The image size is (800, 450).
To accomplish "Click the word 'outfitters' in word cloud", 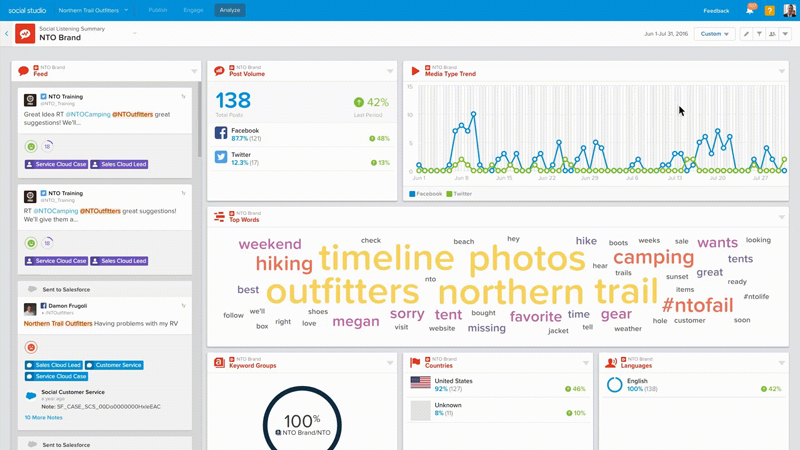I will pos(342,292).
